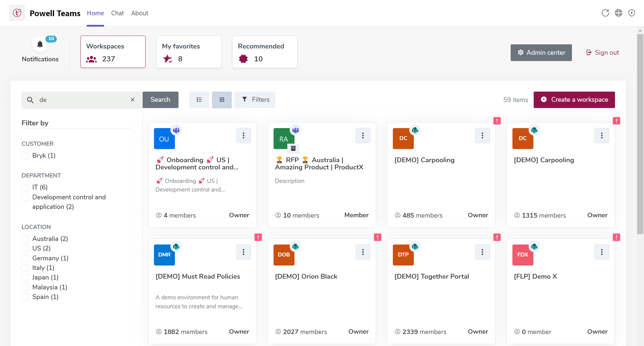Screen dimensions: 644x346
Task: Click SharePoint badge on DMR workspace
Action: click(x=176, y=247)
